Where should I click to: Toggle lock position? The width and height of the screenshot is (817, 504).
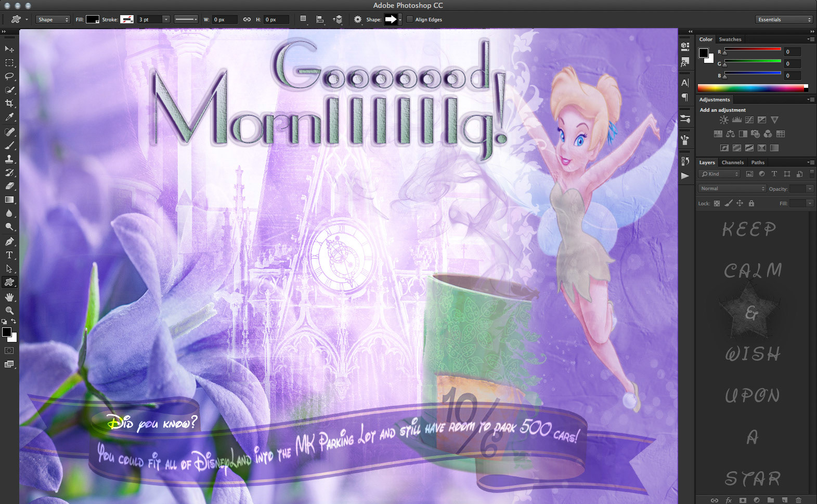(740, 203)
